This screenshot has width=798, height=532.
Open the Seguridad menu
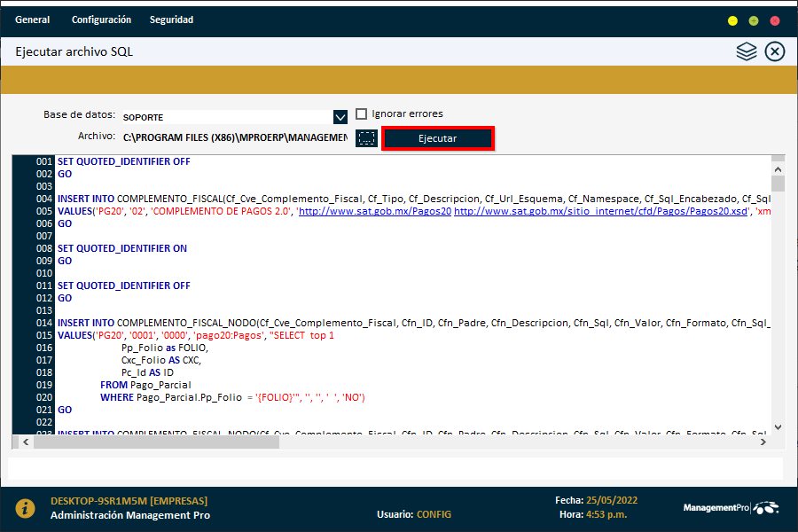click(x=171, y=20)
